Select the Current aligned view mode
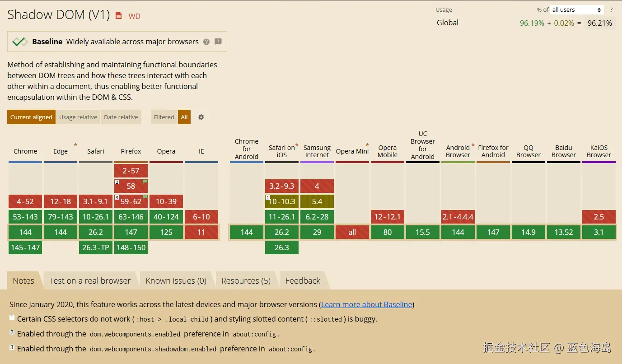The image size is (622, 364). pos(31,117)
